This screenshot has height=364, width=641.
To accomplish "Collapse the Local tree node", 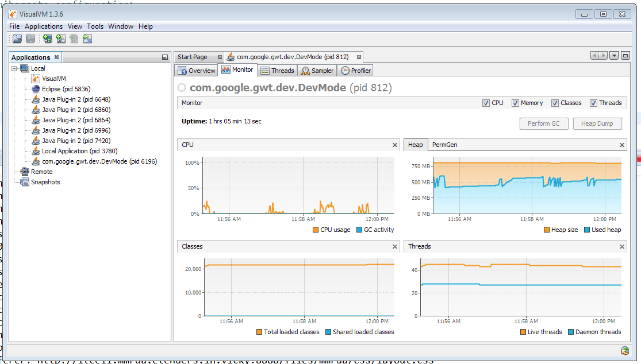I will (x=14, y=68).
